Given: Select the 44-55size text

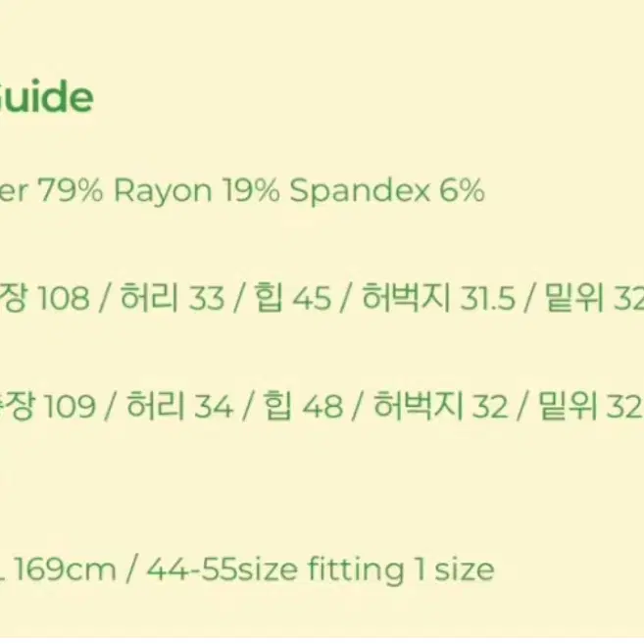Looking at the screenshot, I should tap(223, 570).
